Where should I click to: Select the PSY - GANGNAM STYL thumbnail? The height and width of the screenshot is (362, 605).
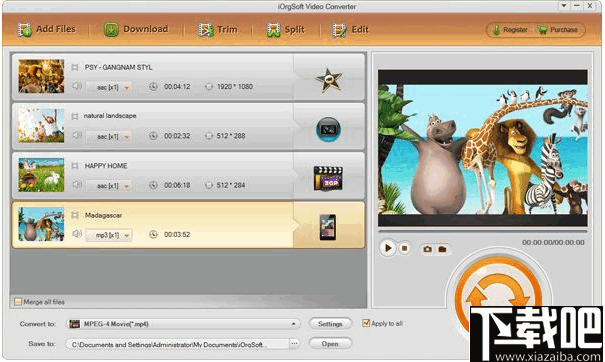pos(41,76)
